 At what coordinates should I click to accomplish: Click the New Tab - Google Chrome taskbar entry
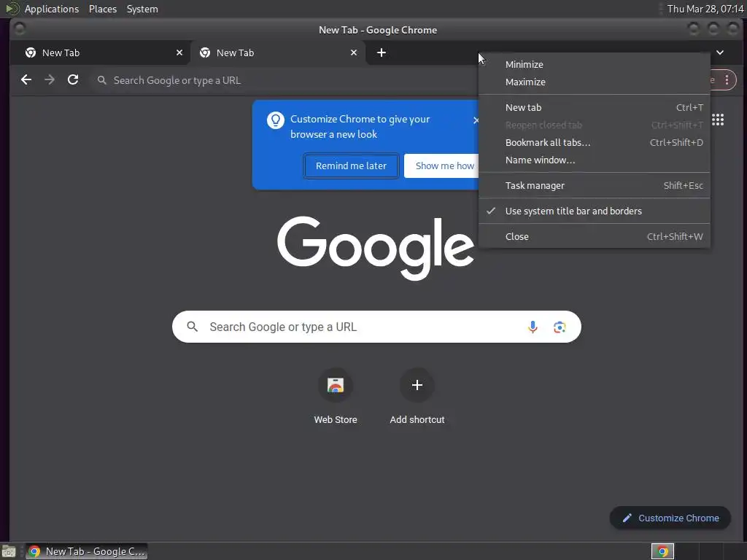click(x=86, y=551)
